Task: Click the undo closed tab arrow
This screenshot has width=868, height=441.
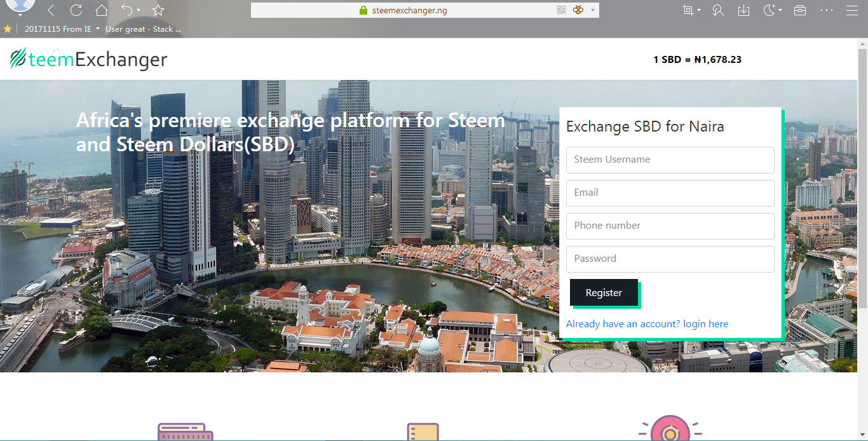Action: click(127, 10)
